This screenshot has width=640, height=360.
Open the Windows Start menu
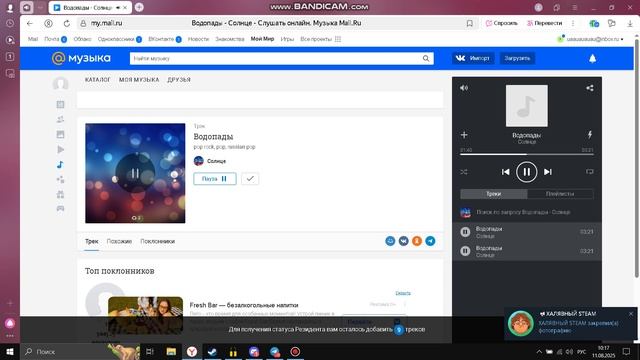click(10, 351)
